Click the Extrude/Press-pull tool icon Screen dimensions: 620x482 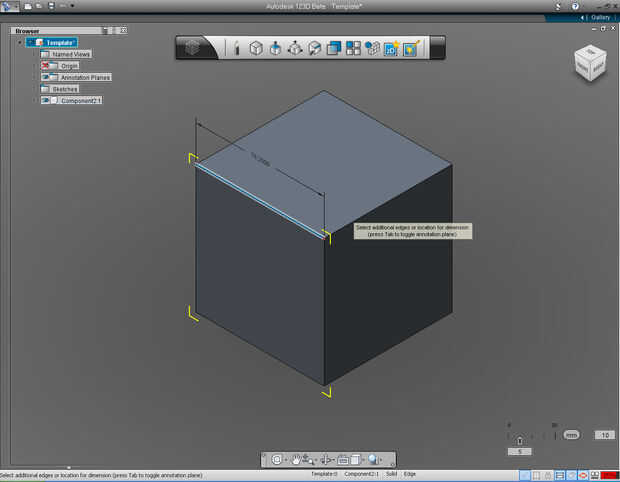275,48
